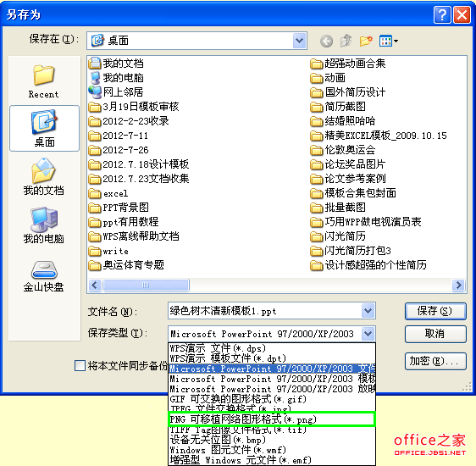This screenshot has height=466, width=476.
Task: Expand the 文件名 dropdown arrow
Action: [368, 311]
